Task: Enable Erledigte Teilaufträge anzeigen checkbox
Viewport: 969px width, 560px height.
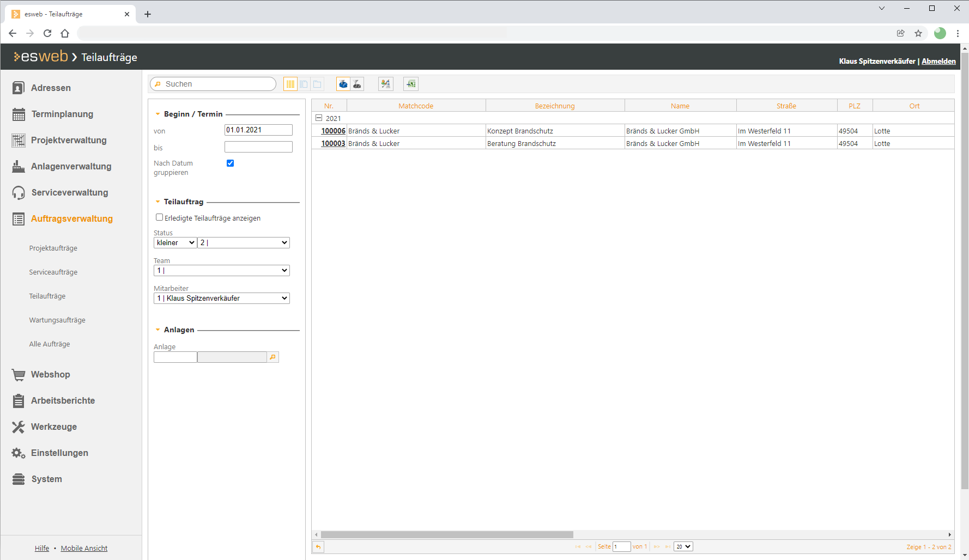Action: tap(159, 217)
